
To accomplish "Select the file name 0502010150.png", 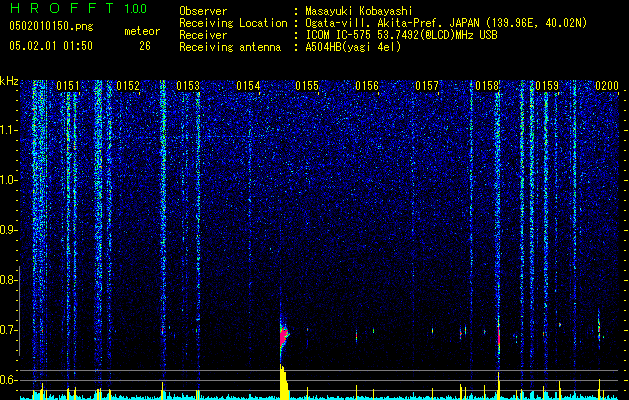I will (x=51, y=27).
